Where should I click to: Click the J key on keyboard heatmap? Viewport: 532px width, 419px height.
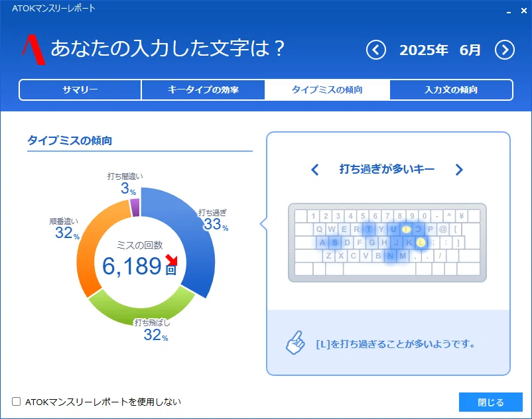point(396,243)
